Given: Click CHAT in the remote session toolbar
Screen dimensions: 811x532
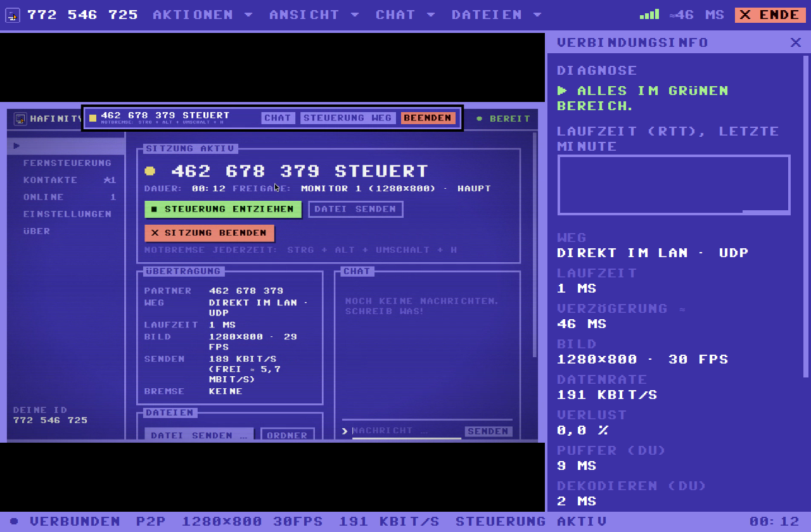Looking at the screenshot, I should [278, 118].
